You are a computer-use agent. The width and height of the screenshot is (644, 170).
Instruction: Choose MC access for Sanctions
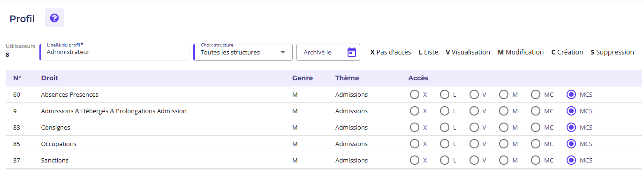tap(536, 160)
